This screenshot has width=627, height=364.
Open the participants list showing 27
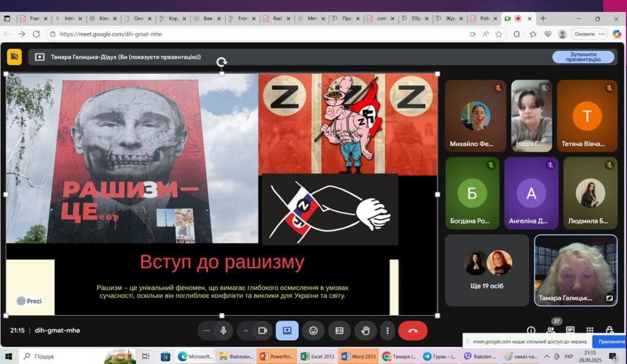550,330
